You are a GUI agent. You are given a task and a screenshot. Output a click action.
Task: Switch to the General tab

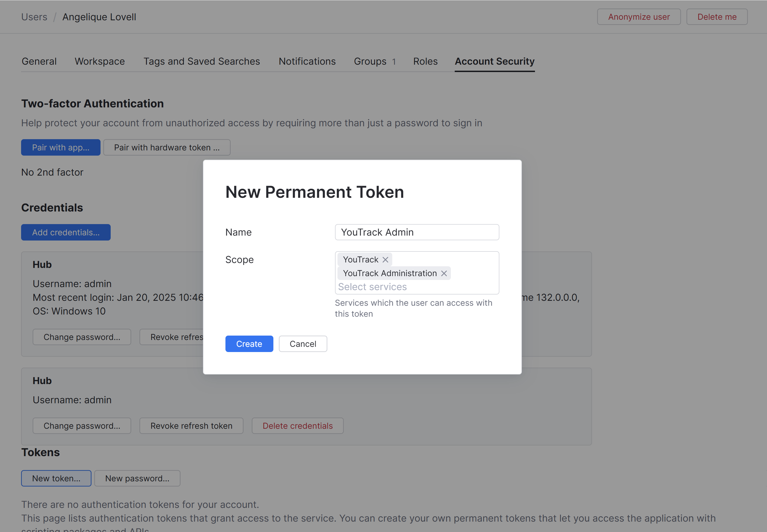coord(39,61)
